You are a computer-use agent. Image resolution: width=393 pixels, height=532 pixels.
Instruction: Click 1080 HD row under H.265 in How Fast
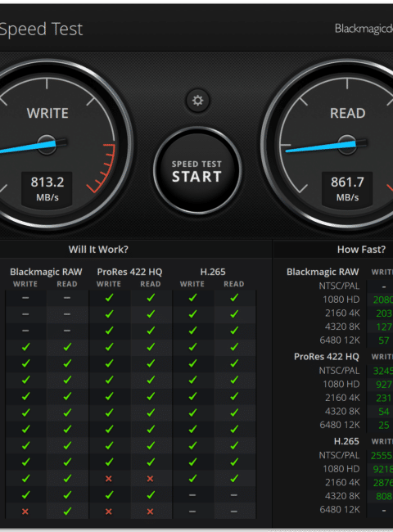(x=341, y=469)
